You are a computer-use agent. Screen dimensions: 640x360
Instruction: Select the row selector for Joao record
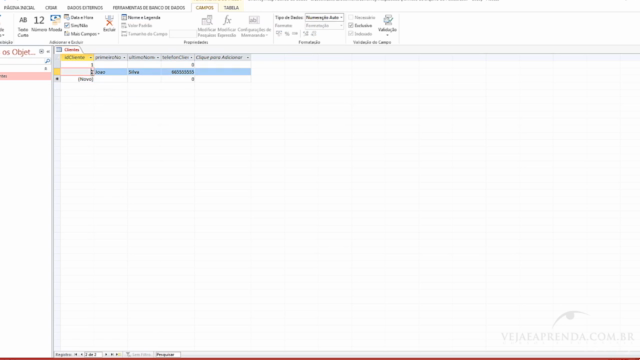pos(57,72)
